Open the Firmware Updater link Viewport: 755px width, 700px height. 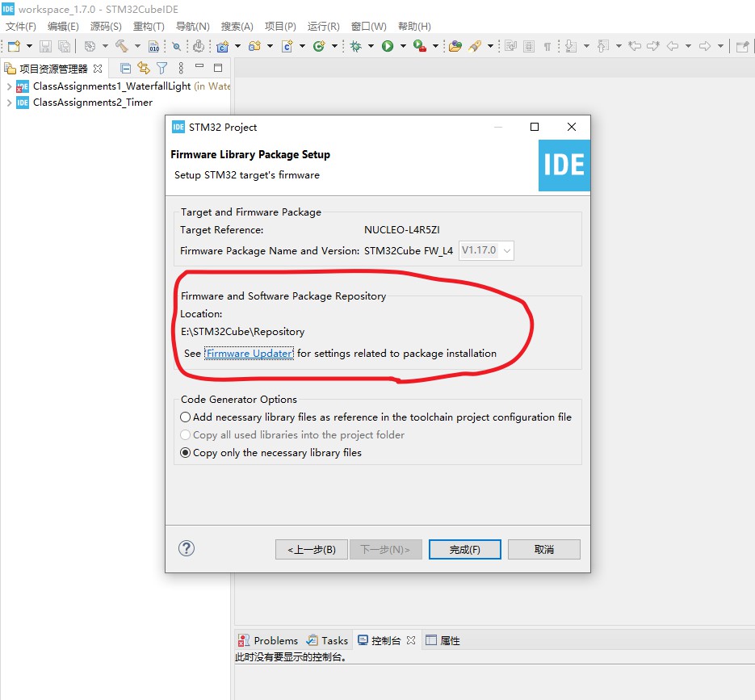click(x=249, y=354)
